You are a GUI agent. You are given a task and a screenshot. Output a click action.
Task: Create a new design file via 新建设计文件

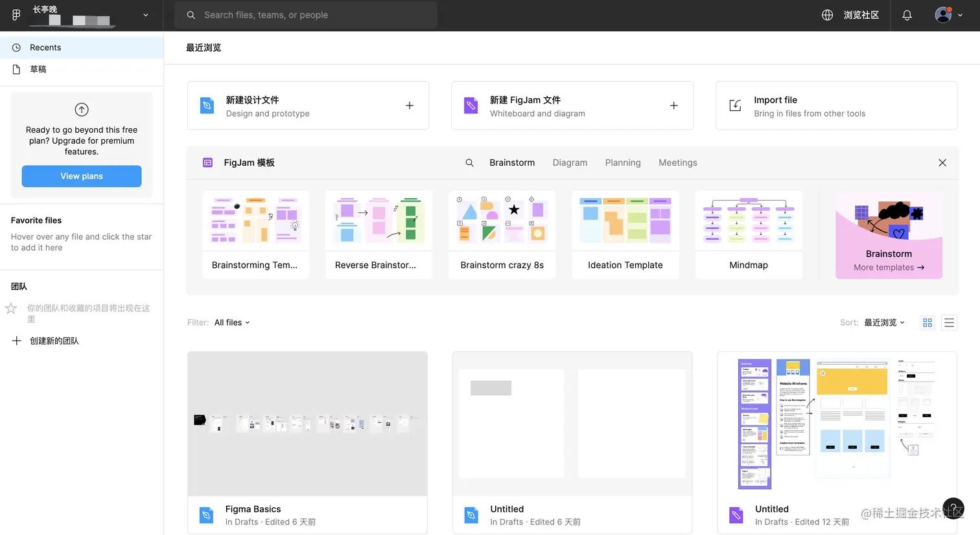308,106
